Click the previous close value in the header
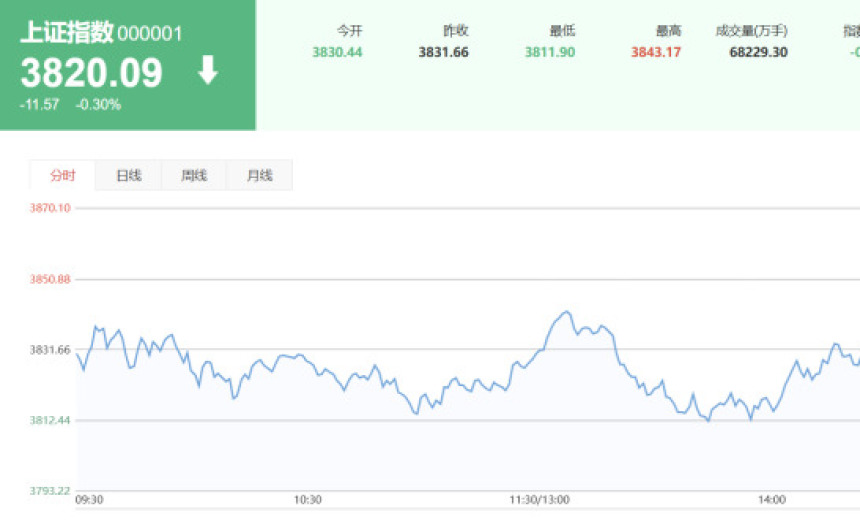Screen dimensions: 860x520 [444, 52]
